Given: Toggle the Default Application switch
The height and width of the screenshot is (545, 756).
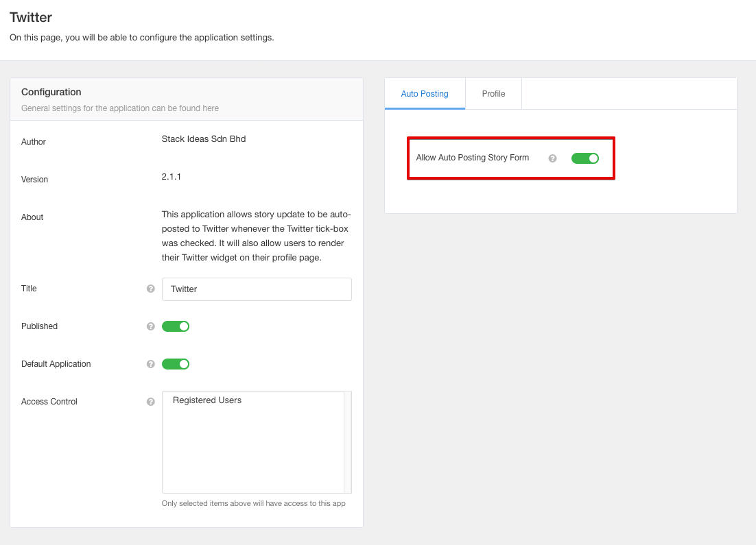Looking at the screenshot, I should coord(176,364).
